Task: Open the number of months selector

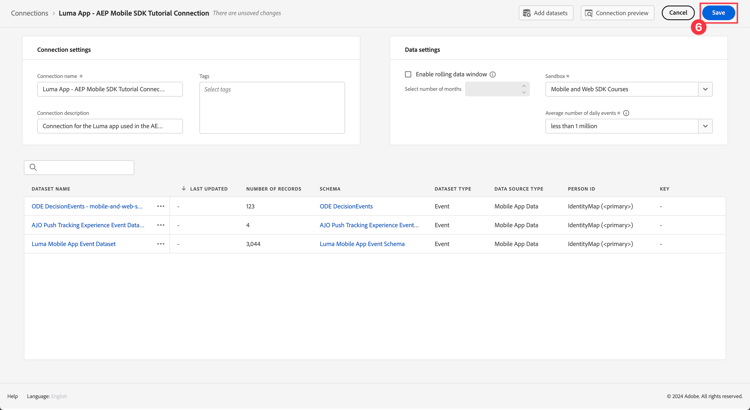Action: [x=497, y=89]
